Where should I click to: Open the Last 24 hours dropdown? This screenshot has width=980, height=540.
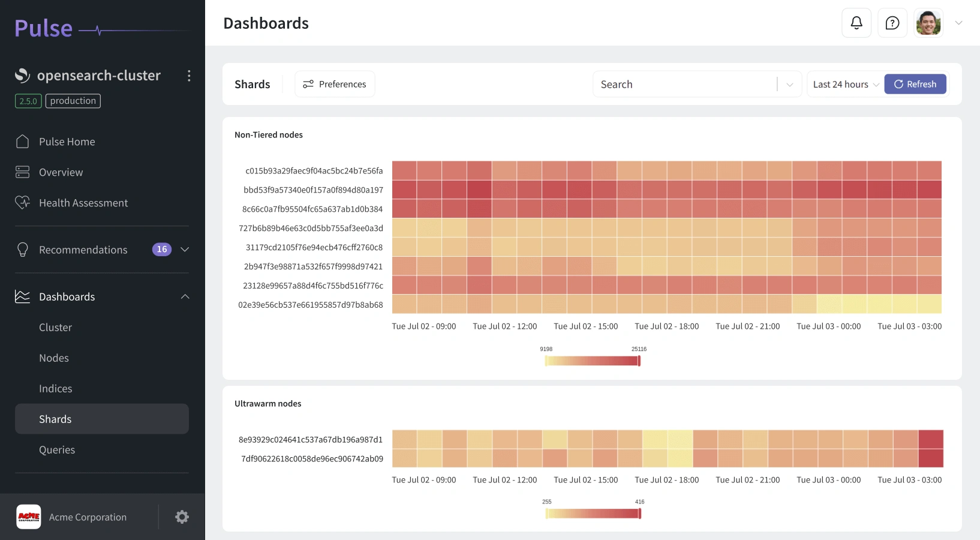(x=846, y=85)
